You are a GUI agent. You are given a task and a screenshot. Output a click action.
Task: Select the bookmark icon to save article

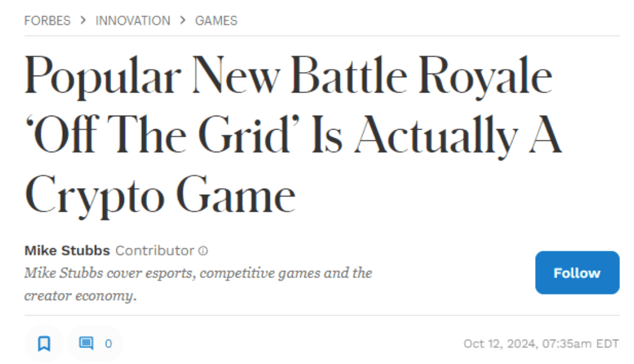pyautogui.click(x=45, y=344)
